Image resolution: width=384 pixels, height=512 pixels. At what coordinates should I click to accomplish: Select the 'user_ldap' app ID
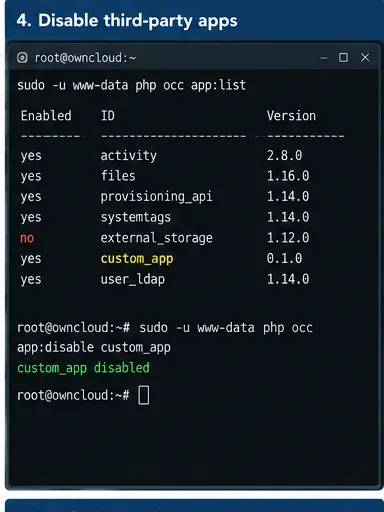(x=133, y=279)
